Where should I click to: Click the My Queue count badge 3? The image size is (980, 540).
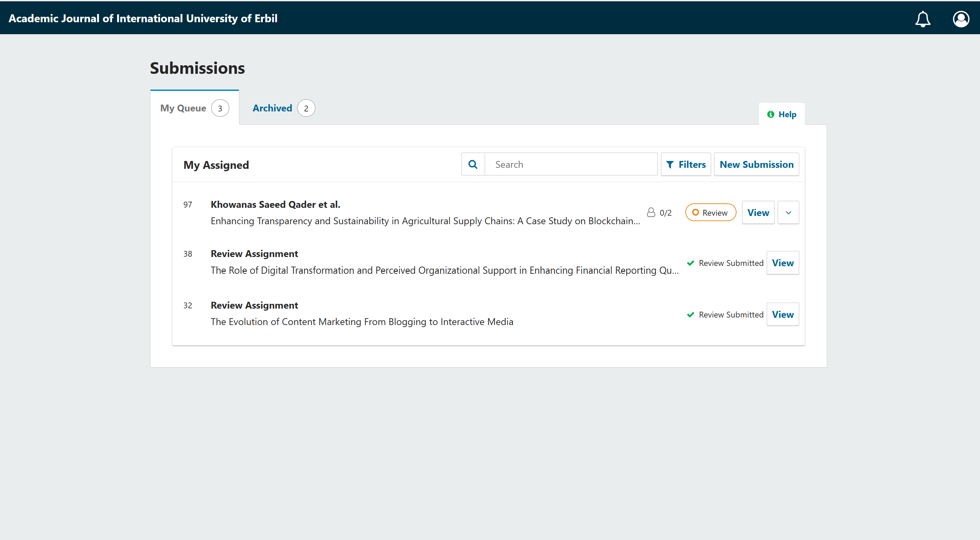(220, 108)
